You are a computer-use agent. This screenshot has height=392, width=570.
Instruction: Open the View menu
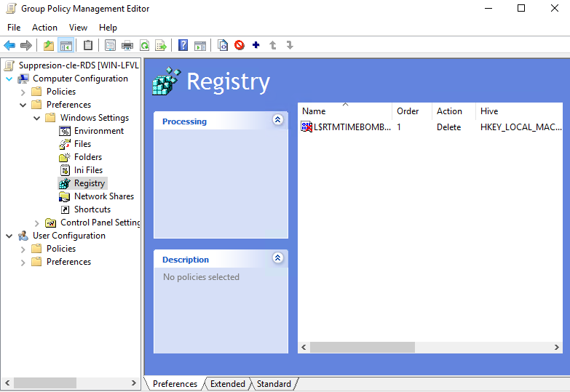pos(78,28)
